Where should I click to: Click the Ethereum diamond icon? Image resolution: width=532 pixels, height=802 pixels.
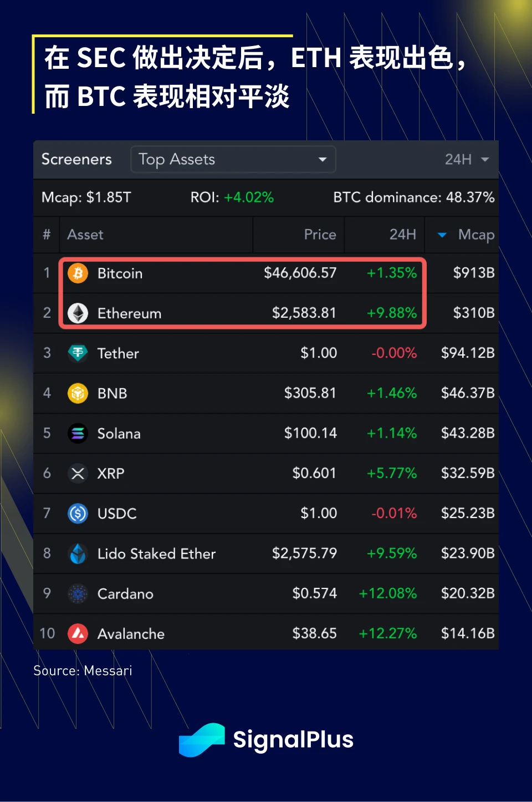coord(78,313)
